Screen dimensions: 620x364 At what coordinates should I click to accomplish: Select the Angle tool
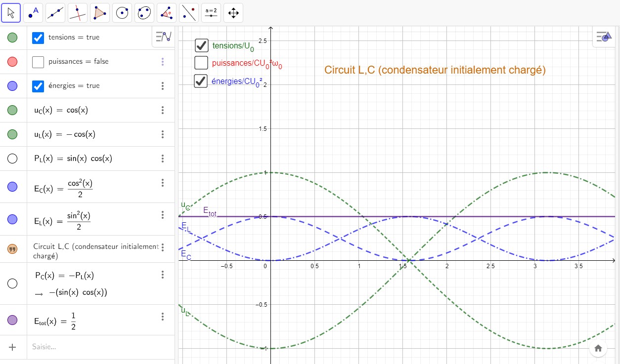coord(167,13)
